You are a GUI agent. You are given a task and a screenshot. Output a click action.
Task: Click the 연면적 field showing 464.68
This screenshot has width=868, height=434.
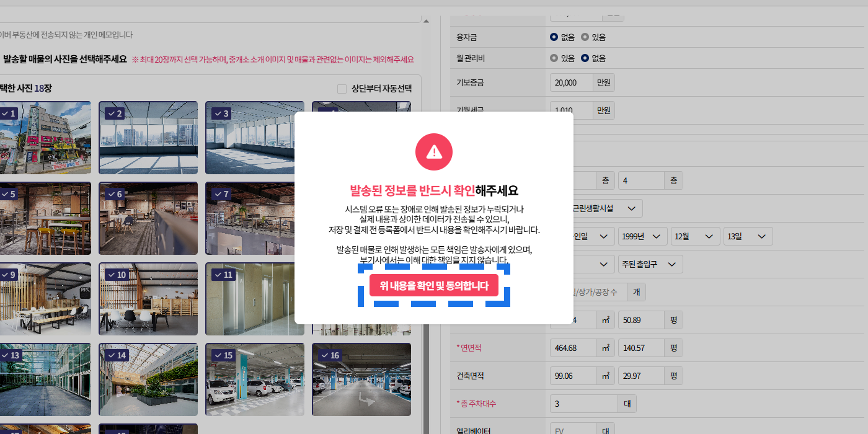[572, 348]
